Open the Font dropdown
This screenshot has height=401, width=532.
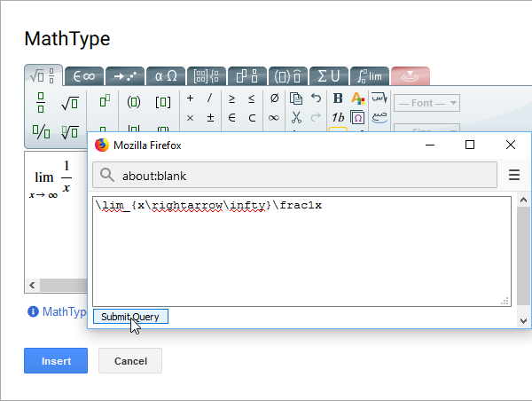[426, 103]
